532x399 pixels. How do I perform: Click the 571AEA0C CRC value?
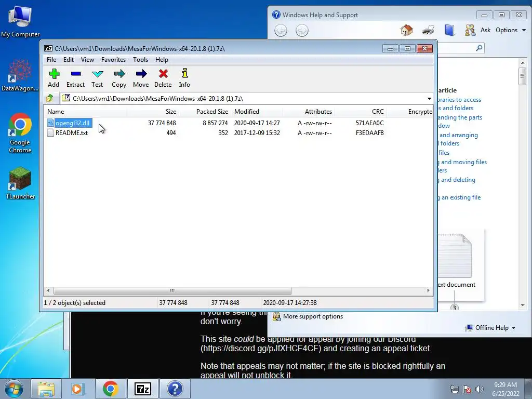pyautogui.click(x=369, y=123)
